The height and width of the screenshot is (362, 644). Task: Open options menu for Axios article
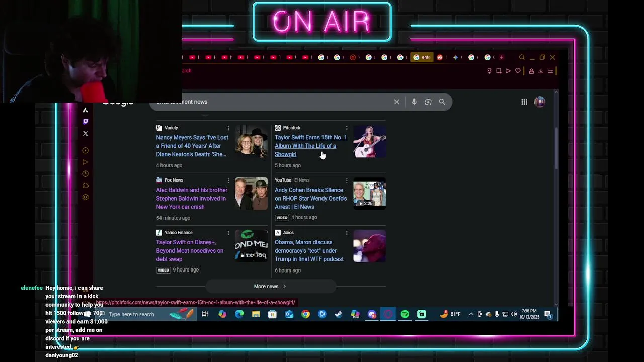[346, 233]
